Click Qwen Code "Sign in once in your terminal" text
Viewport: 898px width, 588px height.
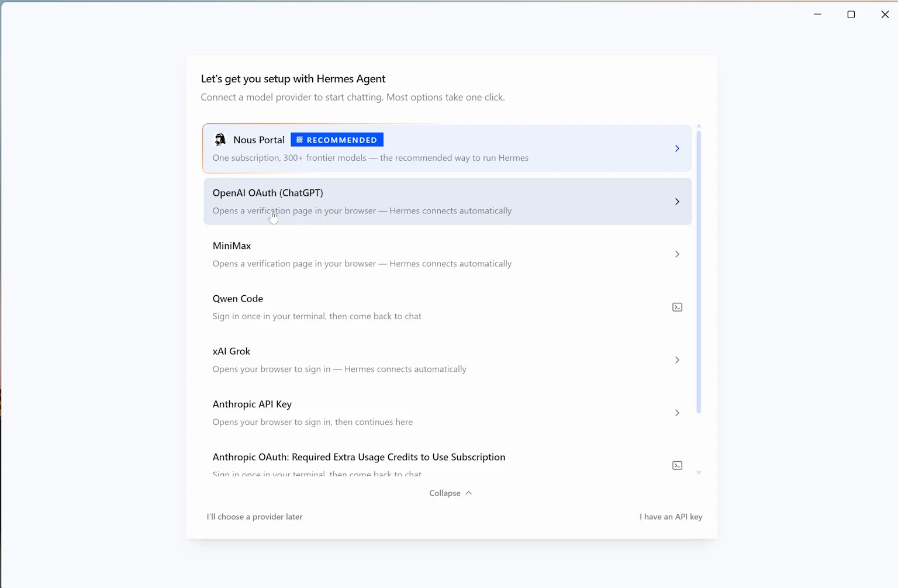(317, 316)
